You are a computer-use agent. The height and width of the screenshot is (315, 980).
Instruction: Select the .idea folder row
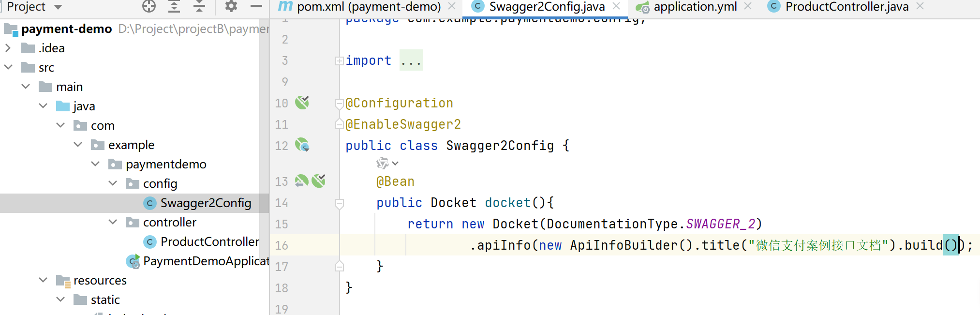(134, 48)
